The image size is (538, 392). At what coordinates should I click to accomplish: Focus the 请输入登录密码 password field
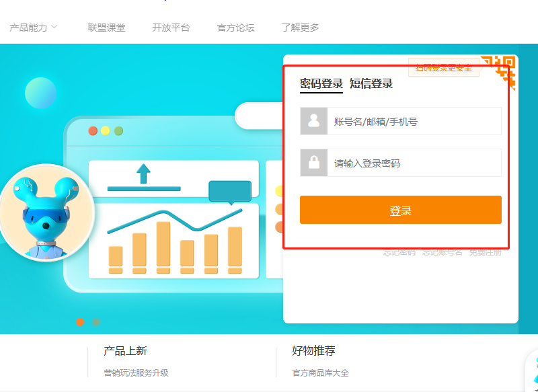pyautogui.click(x=414, y=163)
